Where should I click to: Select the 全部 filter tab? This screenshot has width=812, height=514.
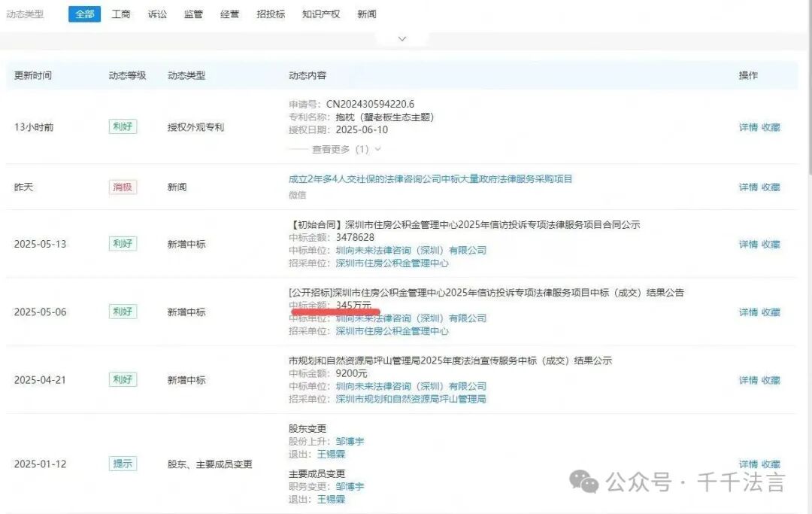84,14
